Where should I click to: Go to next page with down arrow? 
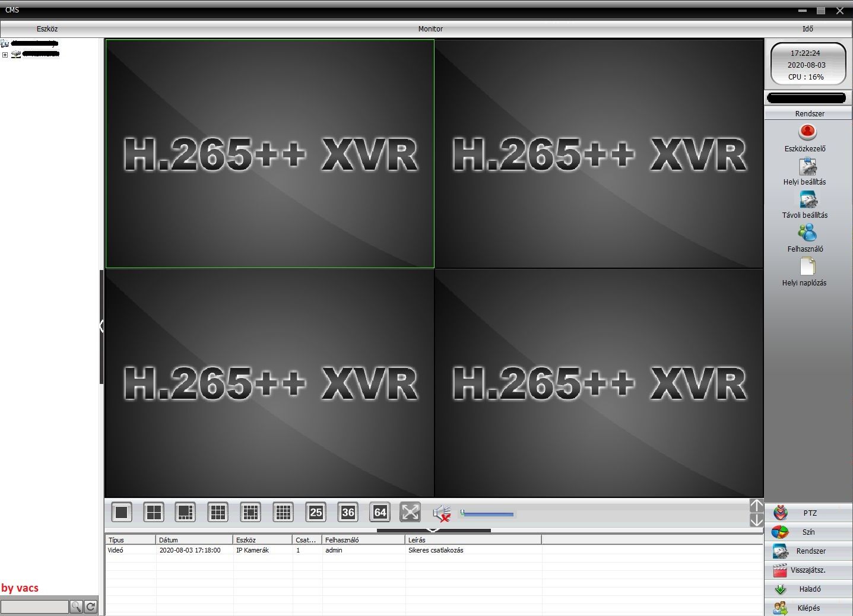(756, 520)
